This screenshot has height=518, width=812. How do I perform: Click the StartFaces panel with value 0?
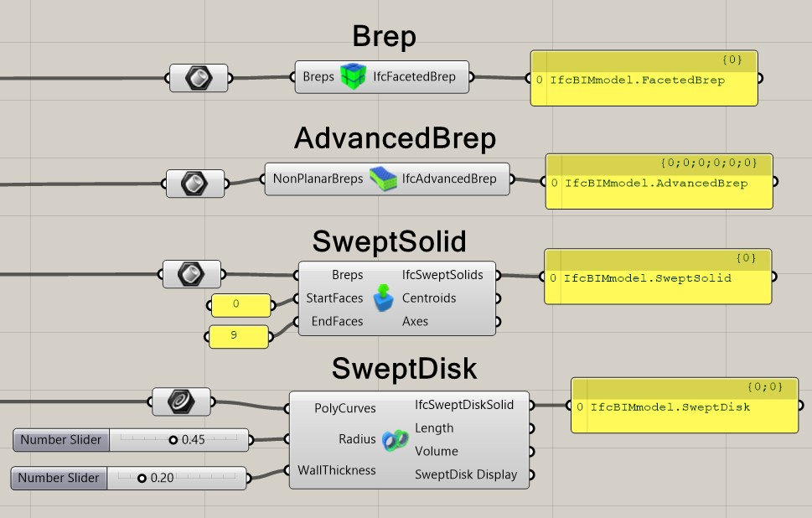(x=240, y=305)
